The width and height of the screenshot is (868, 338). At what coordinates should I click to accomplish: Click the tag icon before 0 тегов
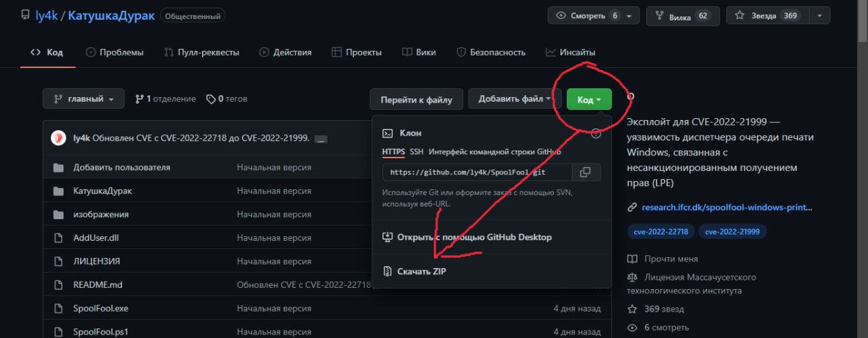(211, 99)
